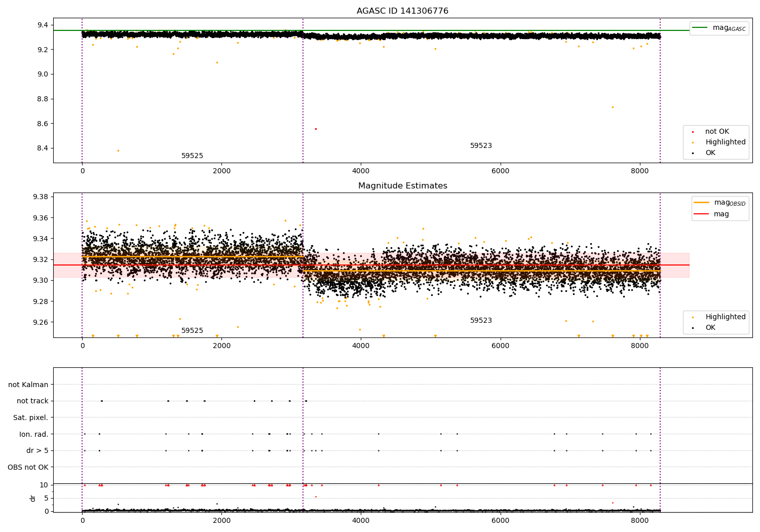Click the 9.34 y-axis tick label
The image size is (760, 532).
point(41,239)
